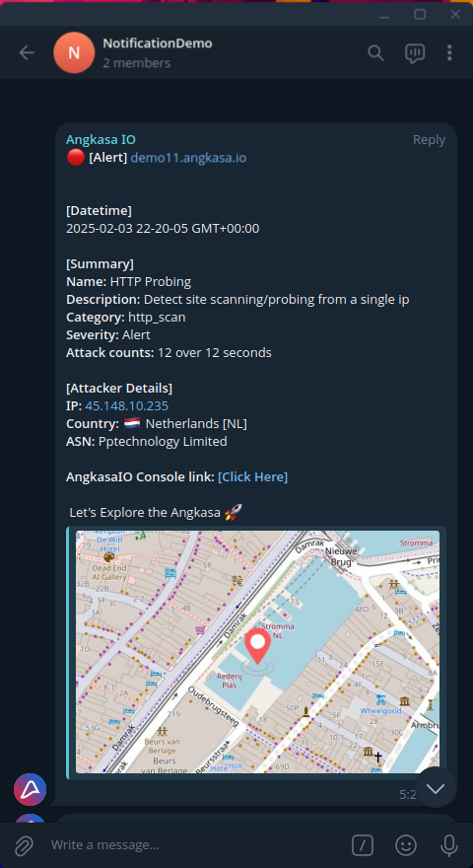
Task: Open bot commands slash icon
Action: [x=363, y=845]
